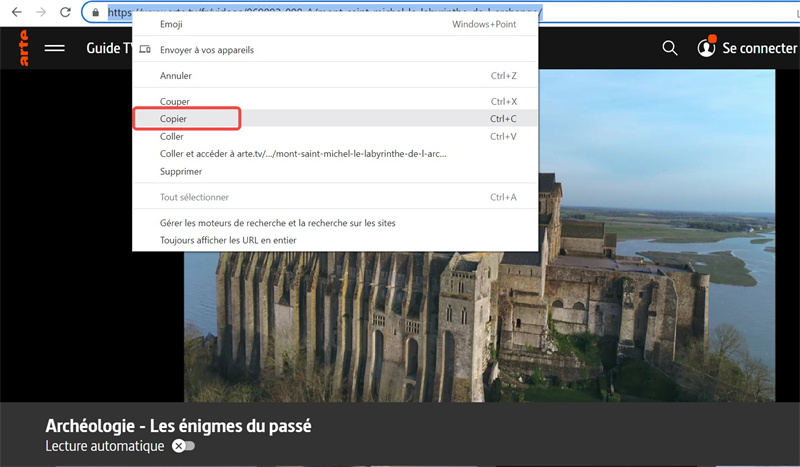
Task: Go back with the browser back arrow
Action: pyautogui.click(x=16, y=12)
